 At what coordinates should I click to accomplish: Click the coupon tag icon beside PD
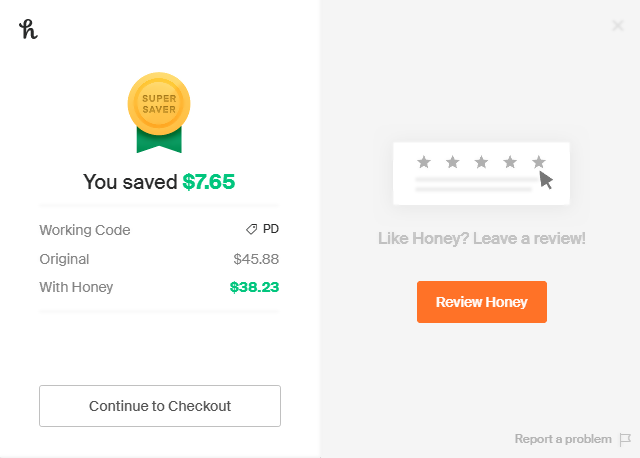[252, 229]
